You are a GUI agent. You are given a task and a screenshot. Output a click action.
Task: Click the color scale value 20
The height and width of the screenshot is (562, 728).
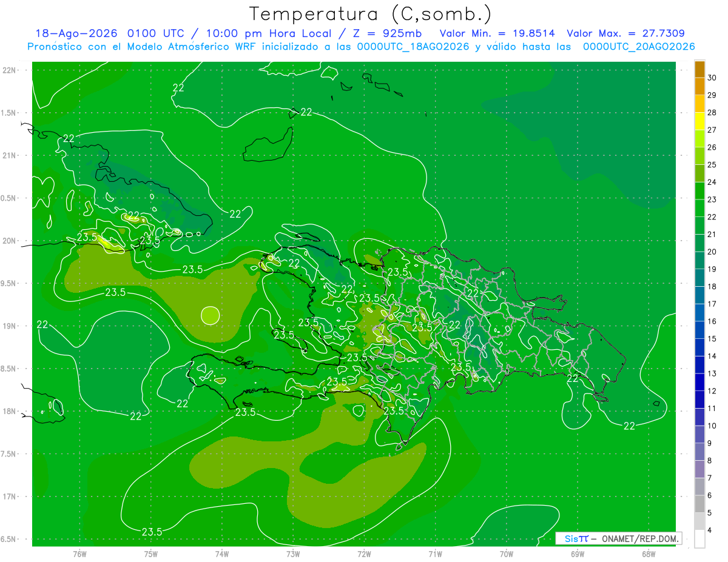712,252
